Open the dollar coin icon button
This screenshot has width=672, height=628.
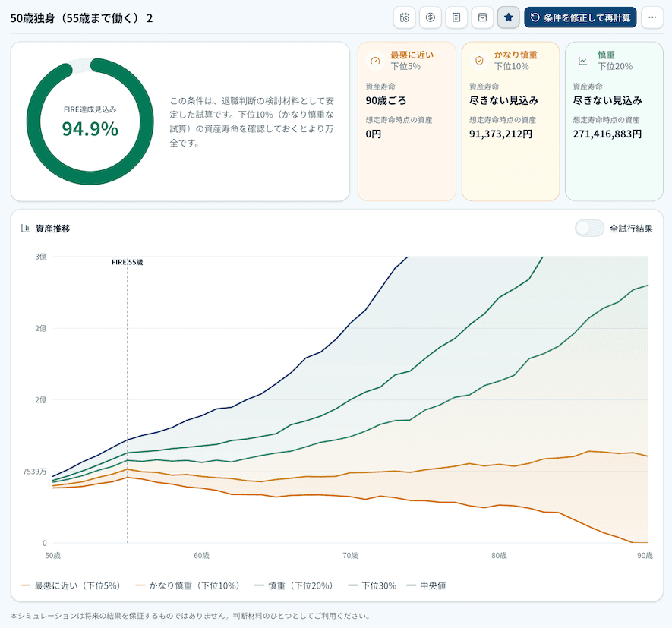pos(431,17)
